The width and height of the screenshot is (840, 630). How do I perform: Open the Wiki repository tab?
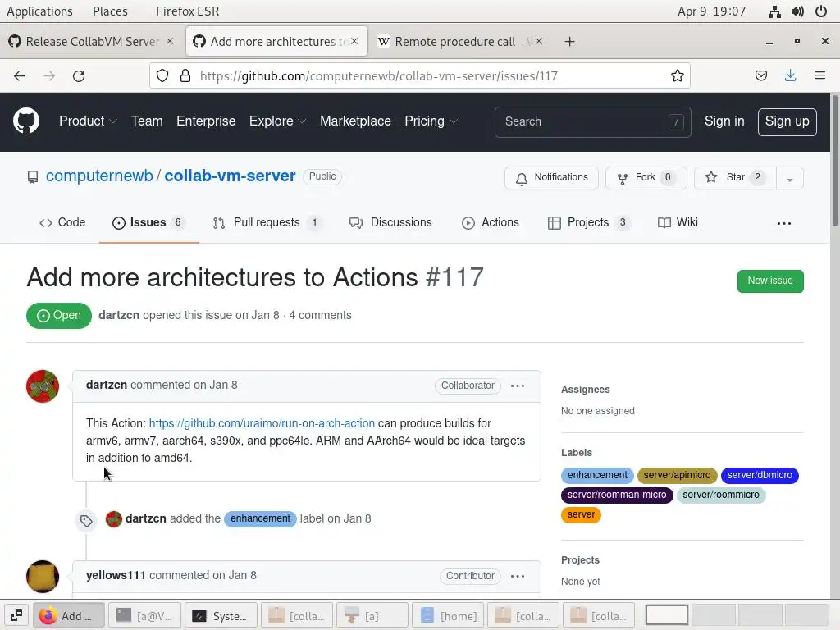tap(678, 222)
